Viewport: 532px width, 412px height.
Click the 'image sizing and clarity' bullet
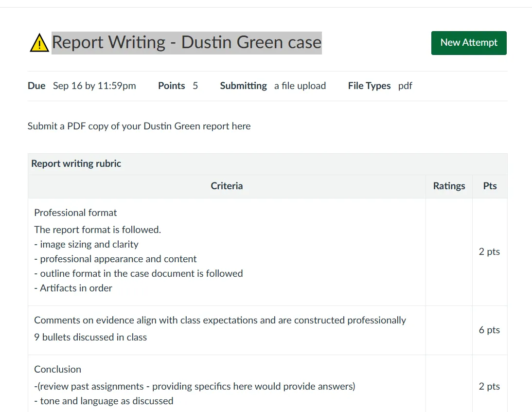point(86,244)
